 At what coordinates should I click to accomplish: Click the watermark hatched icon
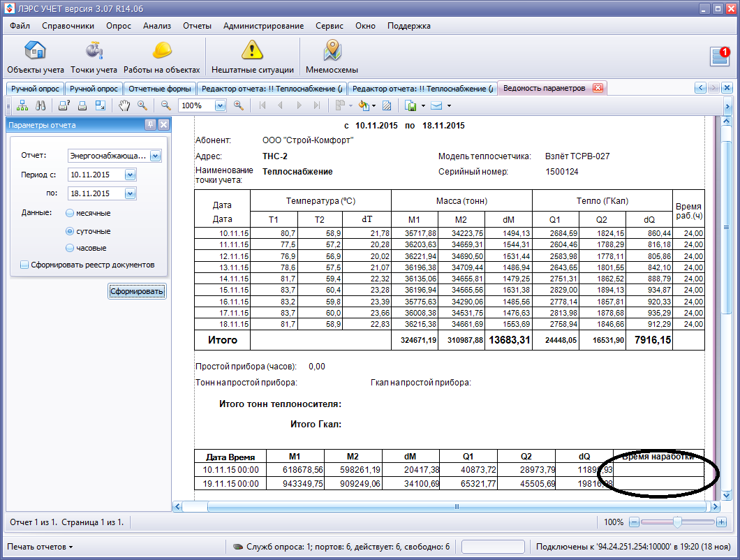pos(387,105)
